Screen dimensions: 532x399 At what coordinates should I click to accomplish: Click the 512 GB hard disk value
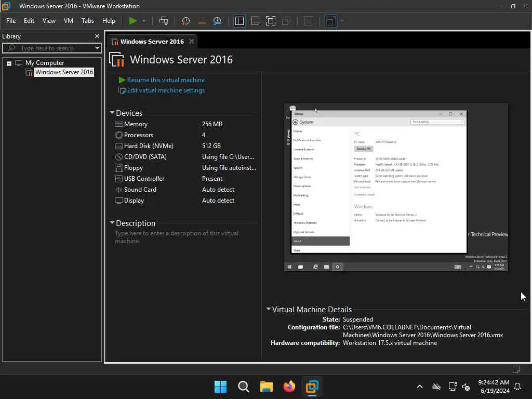tap(211, 146)
